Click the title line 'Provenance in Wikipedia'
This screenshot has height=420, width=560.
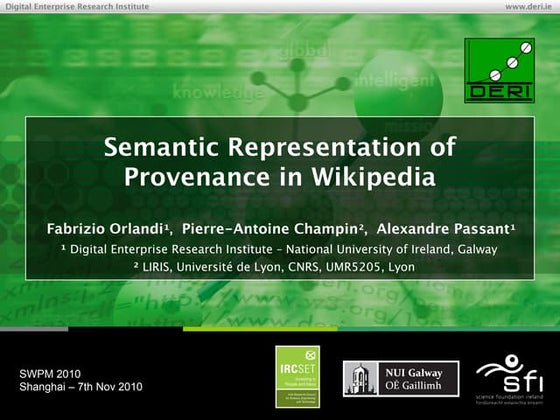pos(280,176)
